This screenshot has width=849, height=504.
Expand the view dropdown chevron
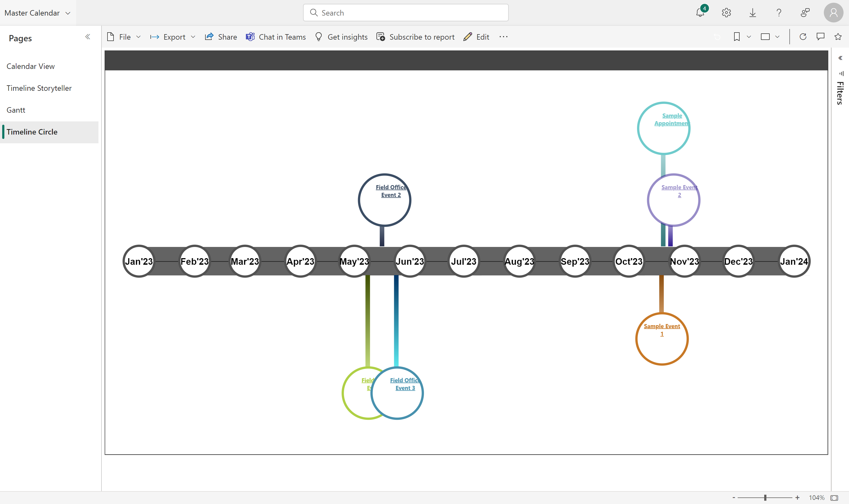pos(777,37)
